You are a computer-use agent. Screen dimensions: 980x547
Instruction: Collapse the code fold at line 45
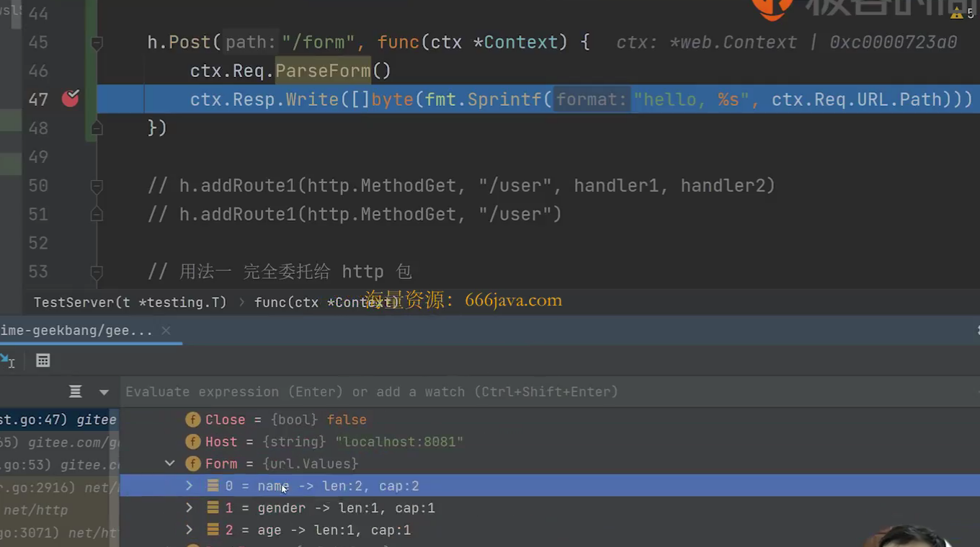(97, 43)
